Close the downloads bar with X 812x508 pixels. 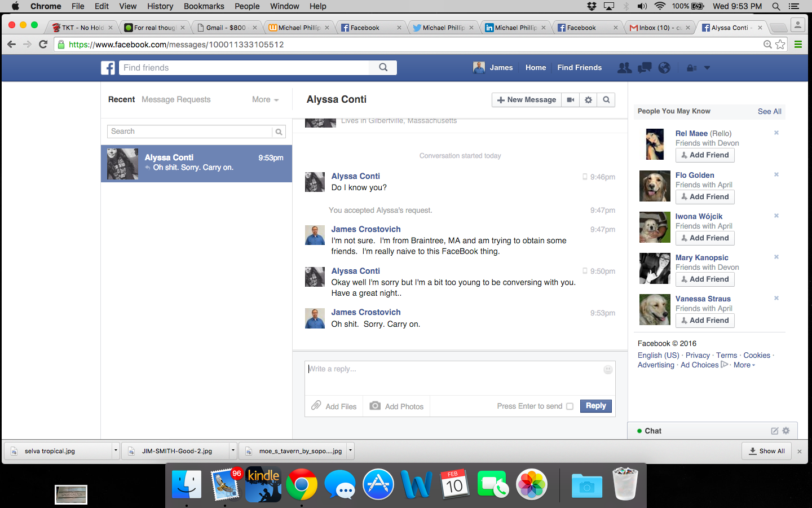pyautogui.click(x=800, y=451)
